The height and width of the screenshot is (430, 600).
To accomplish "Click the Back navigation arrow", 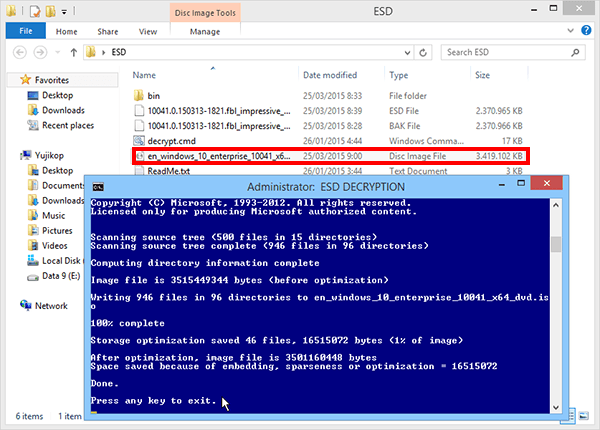I will pos(20,52).
